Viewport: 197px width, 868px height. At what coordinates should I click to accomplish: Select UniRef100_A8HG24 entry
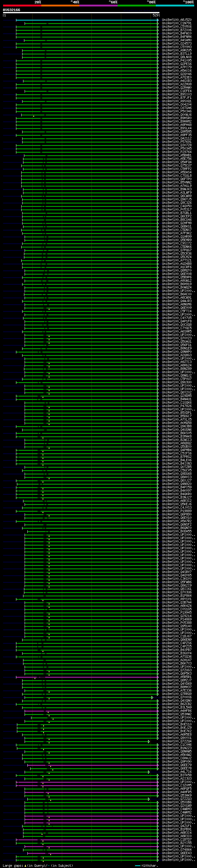click(177, 365)
